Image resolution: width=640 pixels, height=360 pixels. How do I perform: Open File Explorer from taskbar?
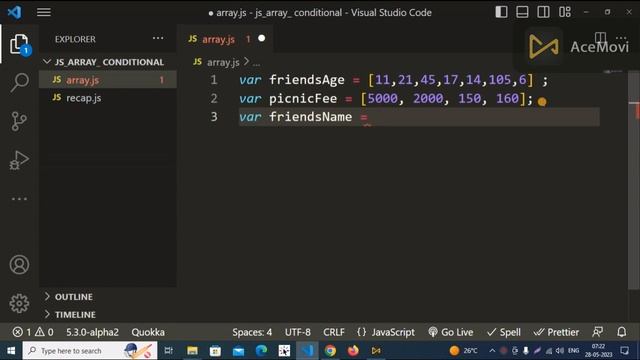192,351
